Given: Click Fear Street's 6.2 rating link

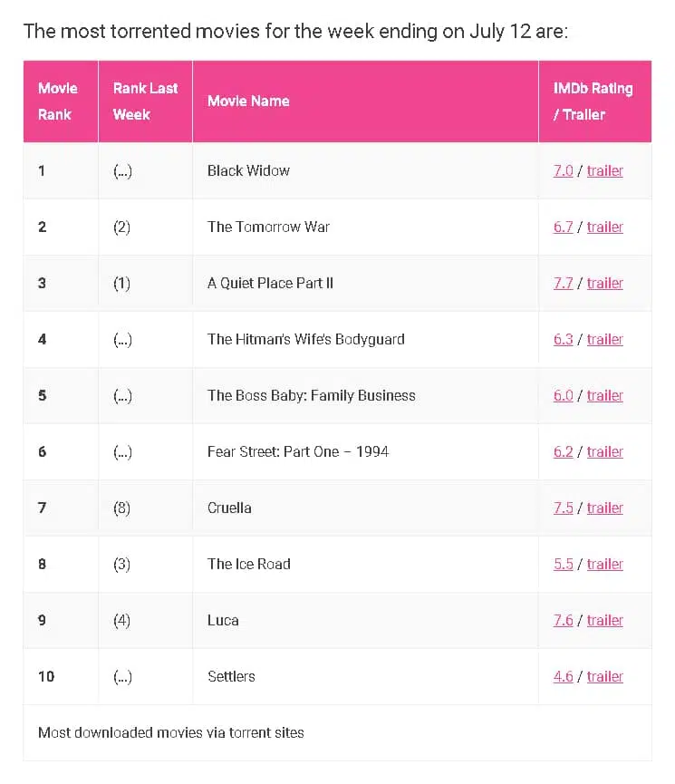Looking at the screenshot, I should (x=563, y=452).
